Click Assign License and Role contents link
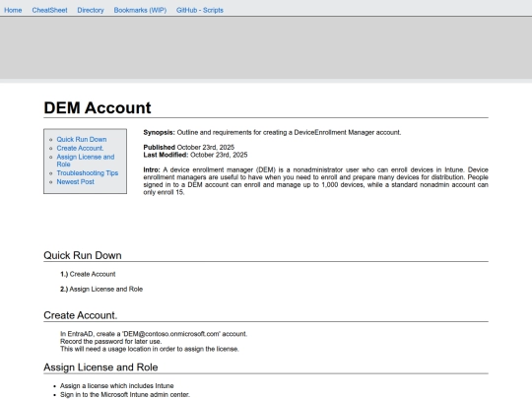532x399 pixels. coord(86,161)
